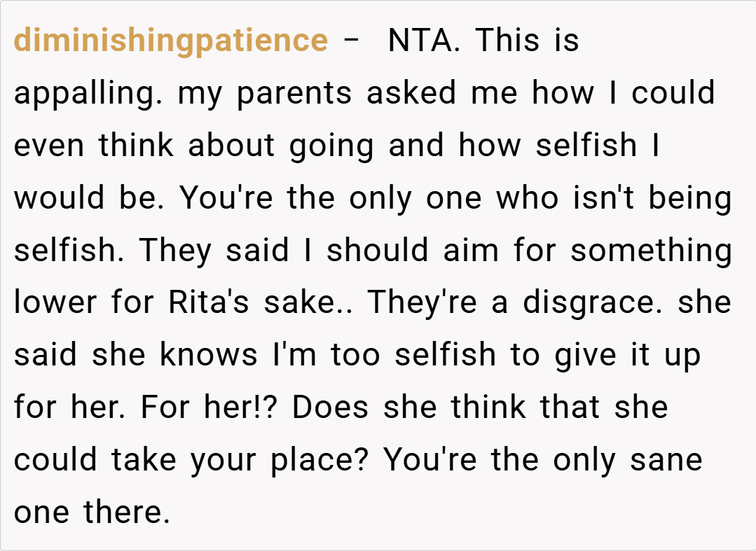Click the word 'knows' in the comment

coord(209,355)
